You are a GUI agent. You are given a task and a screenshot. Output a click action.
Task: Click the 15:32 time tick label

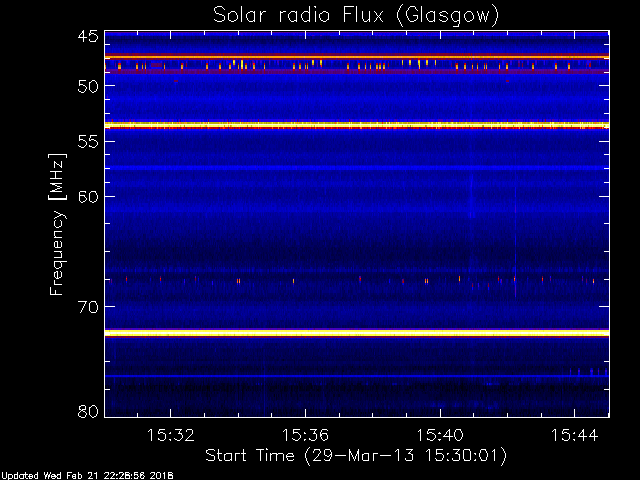[171, 435]
